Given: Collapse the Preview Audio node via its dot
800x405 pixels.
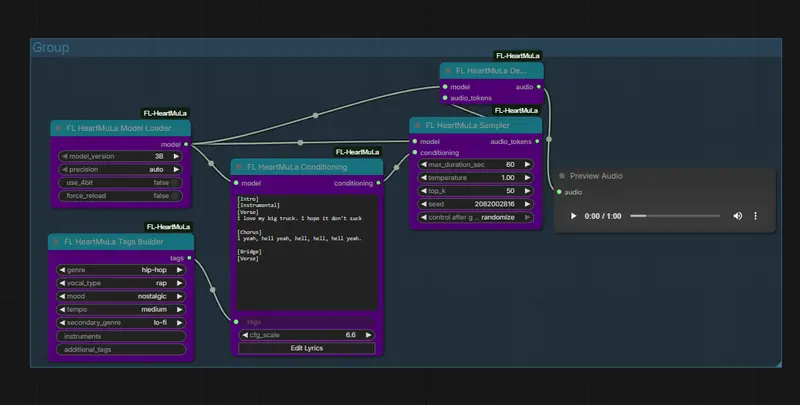Looking at the screenshot, I should tap(562, 176).
